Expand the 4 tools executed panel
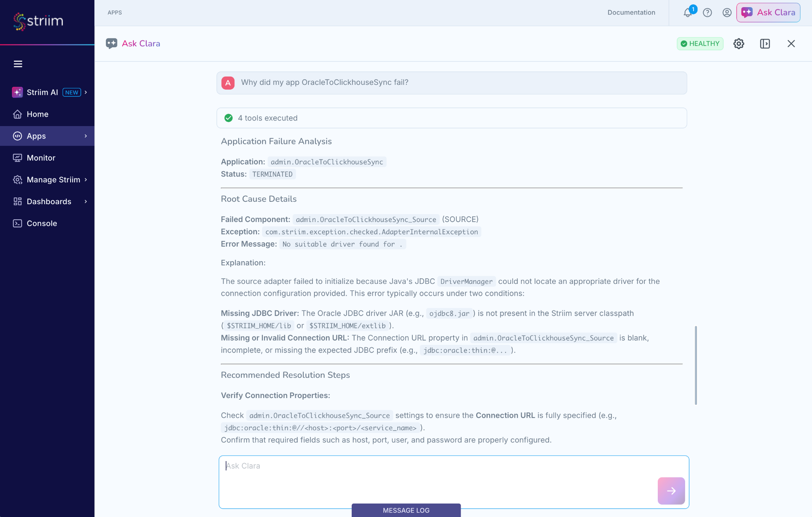Image resolution: width=812 pixels, height=517 pixels. tap(452, 118)
